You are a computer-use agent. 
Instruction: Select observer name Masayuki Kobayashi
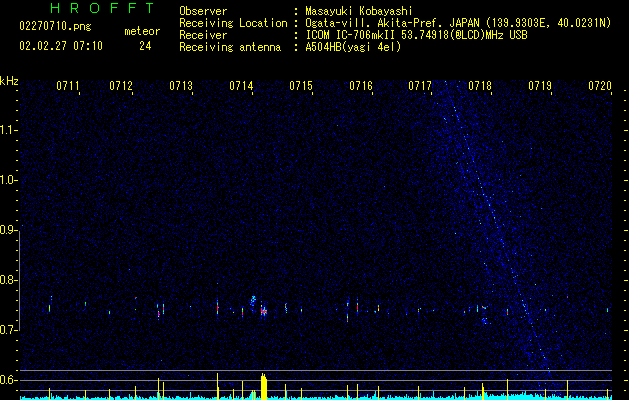359,11
